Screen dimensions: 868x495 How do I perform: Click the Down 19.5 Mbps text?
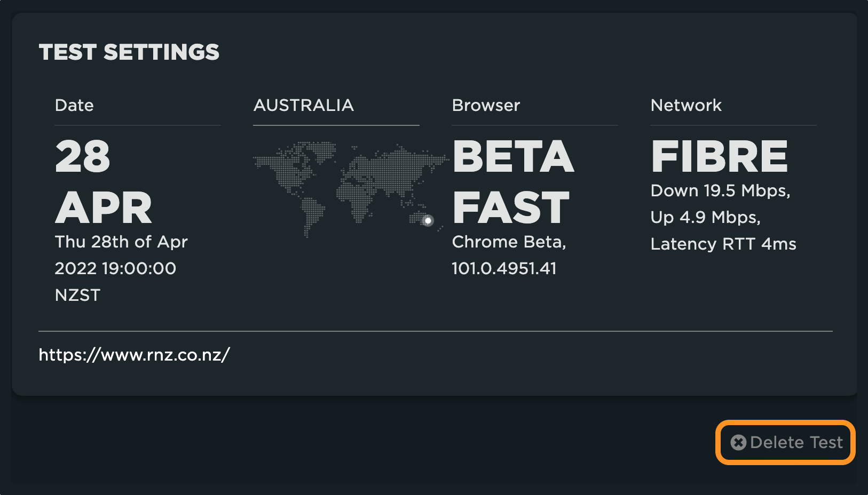point(720,190)
